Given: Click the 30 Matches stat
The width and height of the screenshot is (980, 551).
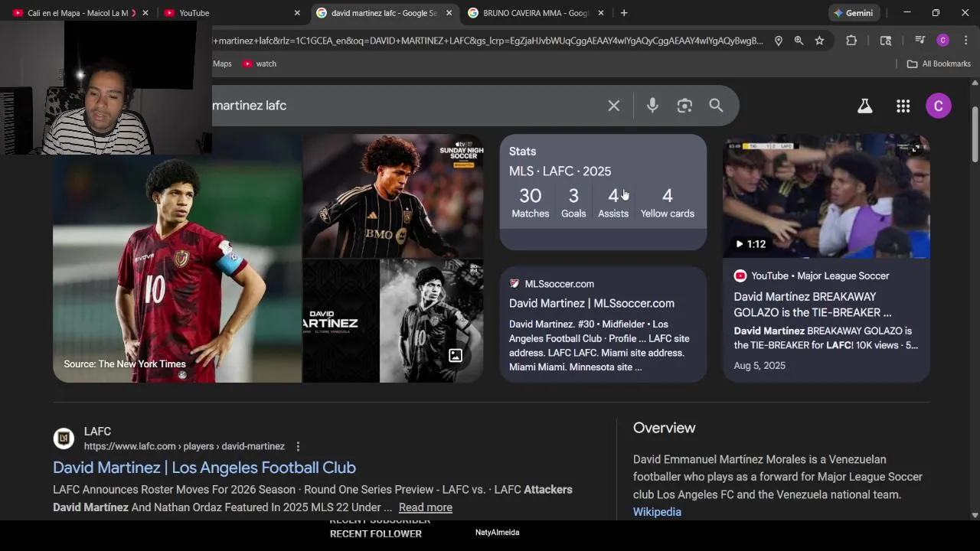Looking at the screenshot, I should click(x=530, y=203).
